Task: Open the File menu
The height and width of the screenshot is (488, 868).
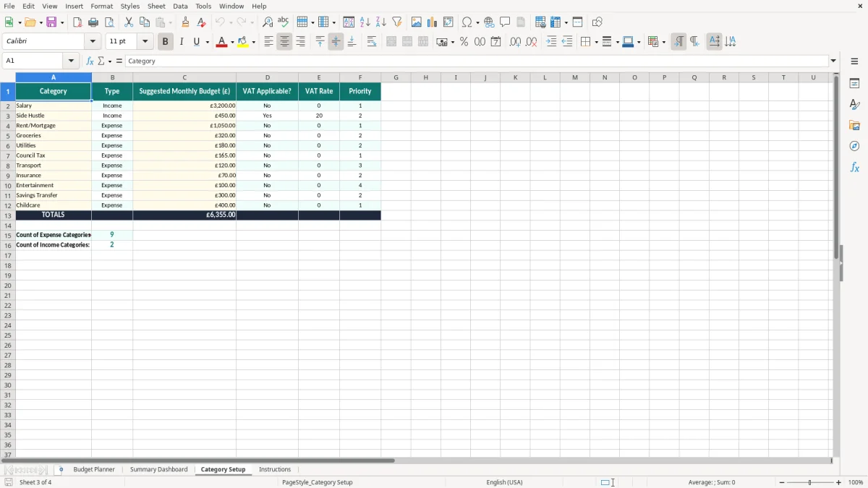Action: [x=9, y=6]
